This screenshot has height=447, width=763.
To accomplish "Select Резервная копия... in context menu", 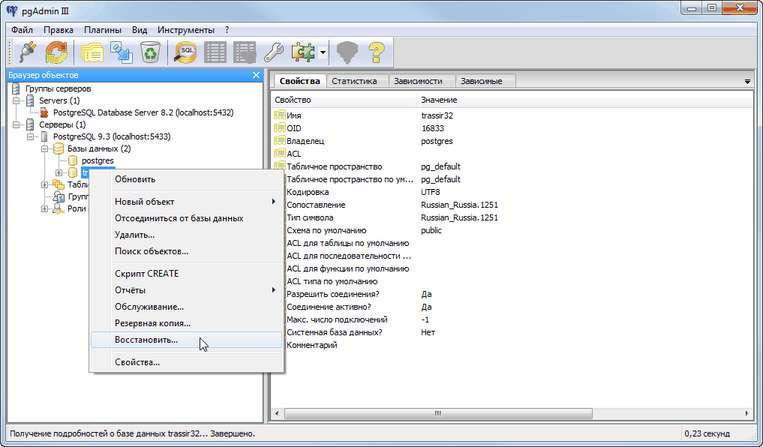I will [152, 323].
